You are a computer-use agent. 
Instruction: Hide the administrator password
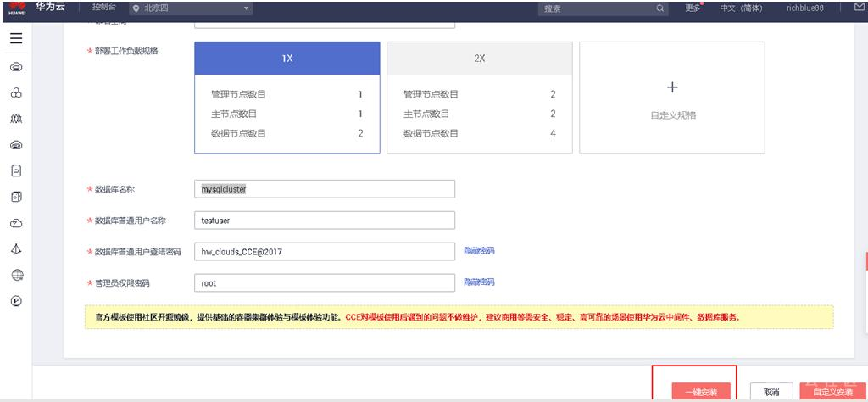(x=479, y=282)
